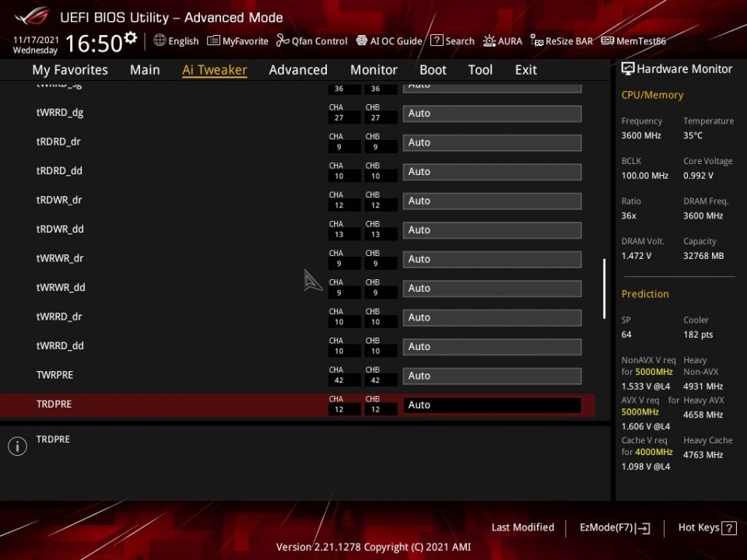This screenshot has height=560, width=747.
Task: Select tWRWR_dd Auto value field
Action: coord(492,288)
